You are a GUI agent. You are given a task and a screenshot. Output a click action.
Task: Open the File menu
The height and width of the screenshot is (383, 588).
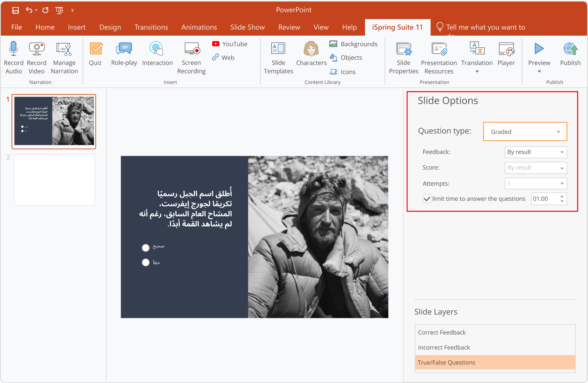[17, 27]
